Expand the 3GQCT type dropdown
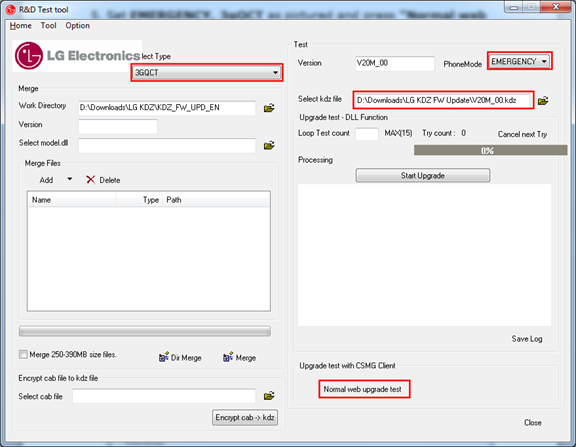 tap(207, 72)
